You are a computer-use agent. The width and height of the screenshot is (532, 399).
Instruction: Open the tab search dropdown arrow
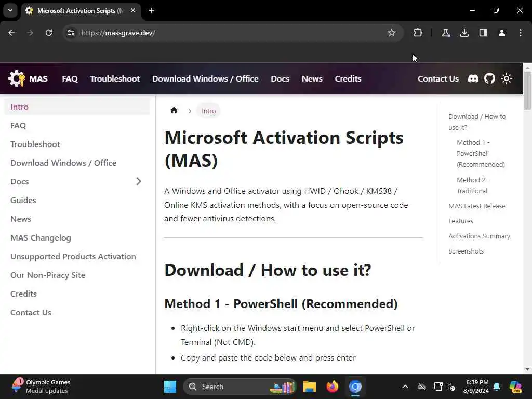pyautogui.click(x=10, y=10)
